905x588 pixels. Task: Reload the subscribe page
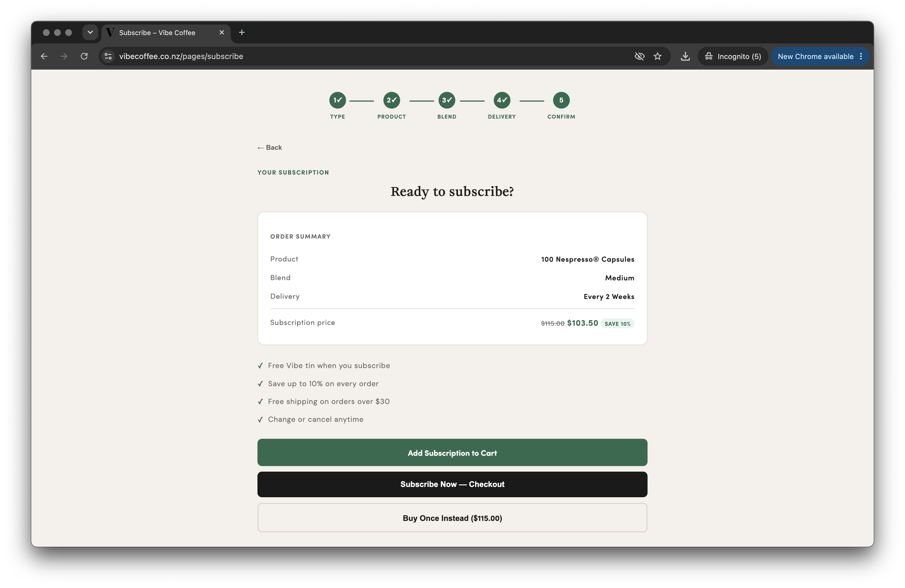[x=84, y=56]
